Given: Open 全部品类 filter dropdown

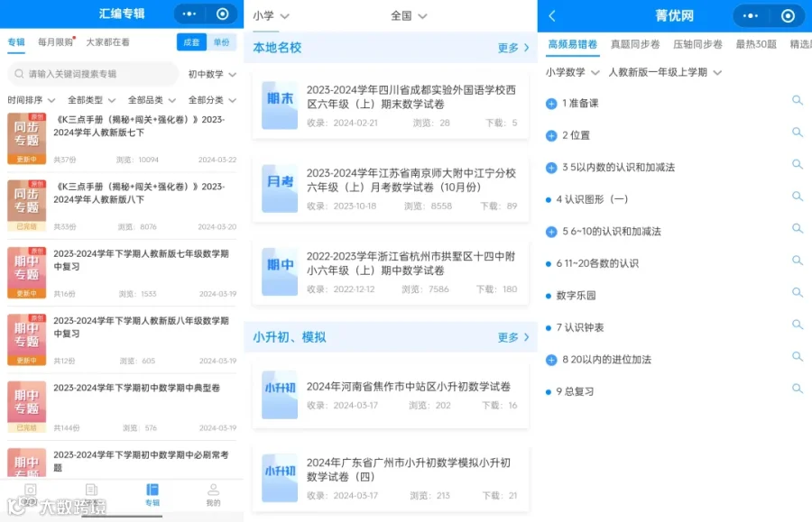Looking at the screenshot, I should point(152,100).
